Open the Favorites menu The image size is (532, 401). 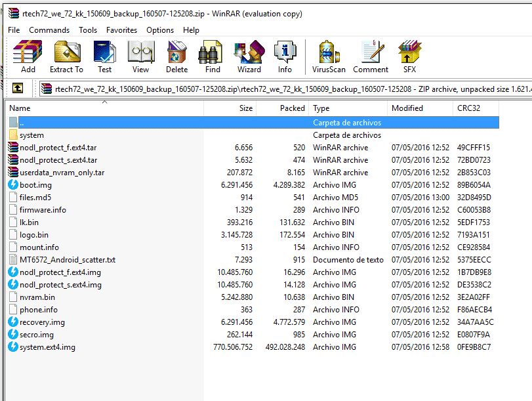coord(121,30)
